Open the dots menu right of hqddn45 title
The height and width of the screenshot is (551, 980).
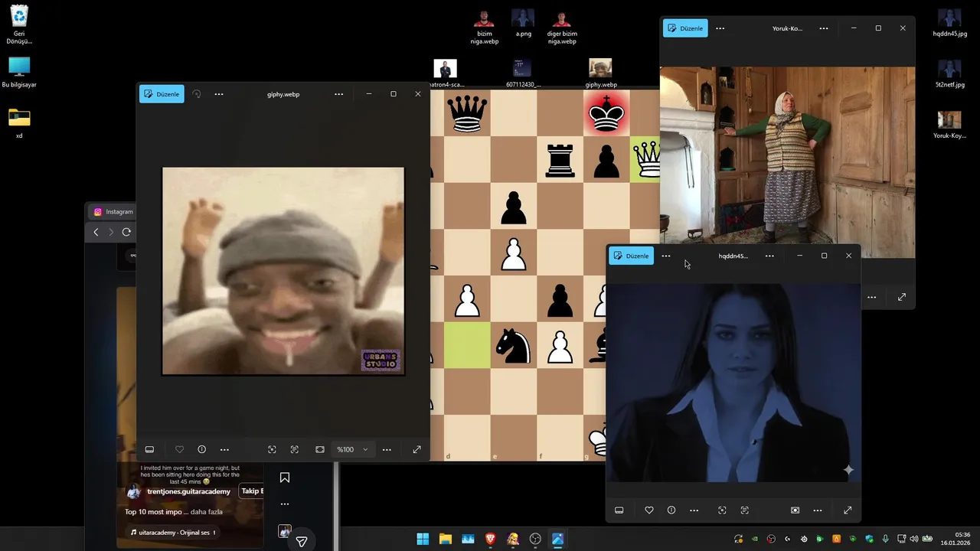[x=769, y=256]
